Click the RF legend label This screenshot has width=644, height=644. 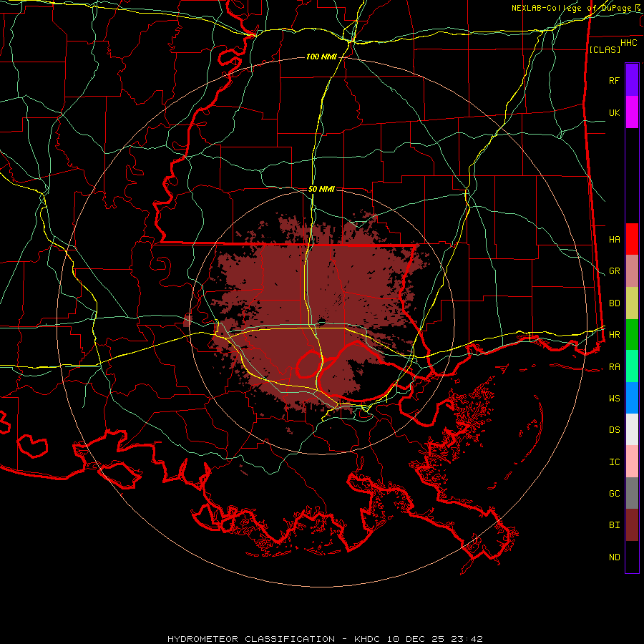coord(614,80)
